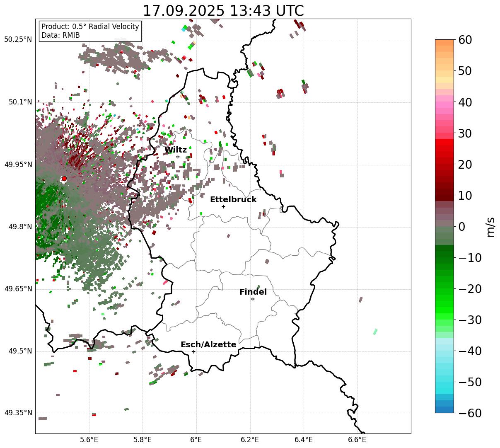The height and width of the screenshot is (448, 500).
Task: Click the Wiltz station cross marker
Action: point(178,157)
